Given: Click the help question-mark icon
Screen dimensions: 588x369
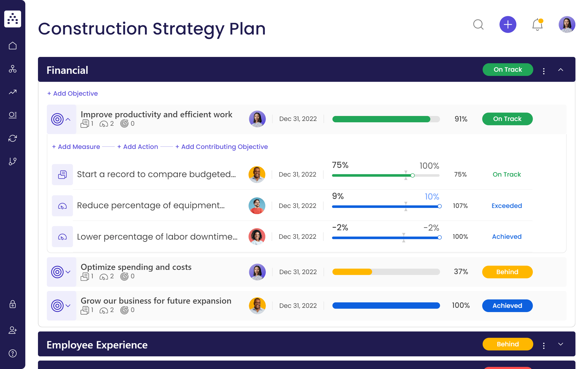Looking at the screenshot, I should point(12,353).
